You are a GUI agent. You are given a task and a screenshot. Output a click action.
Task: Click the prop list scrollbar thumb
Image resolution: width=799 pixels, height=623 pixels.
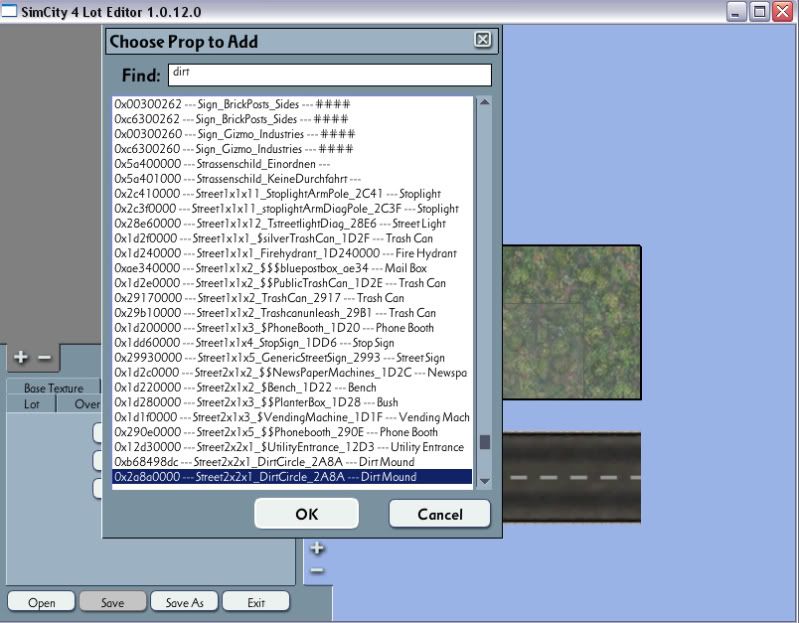tap(485, 442)
